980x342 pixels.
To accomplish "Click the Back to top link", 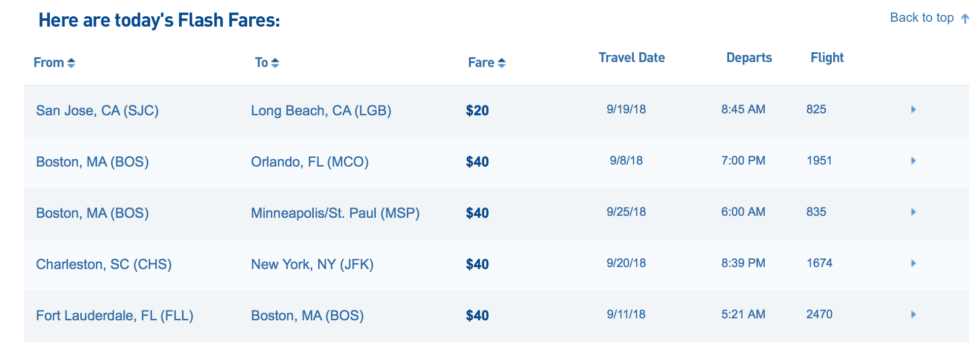I will point(922,18).
